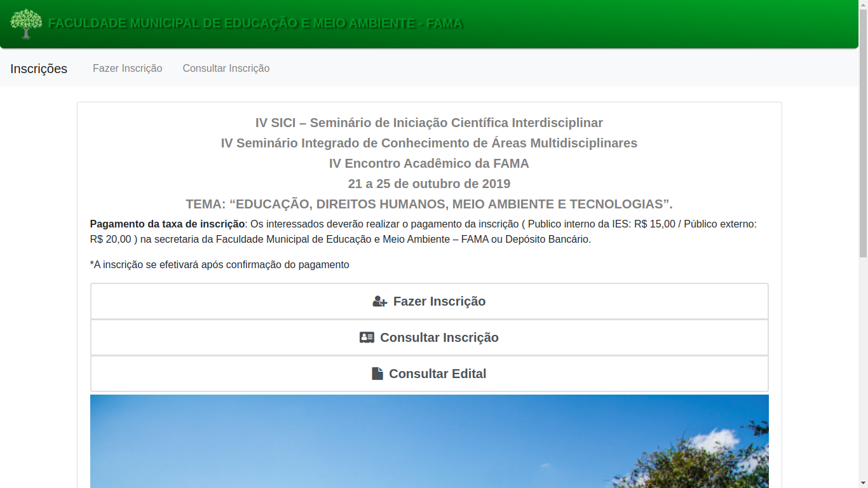Click the scrollbar track below the thumb
The image size is (868, 488).
click(x=863, y=381)
